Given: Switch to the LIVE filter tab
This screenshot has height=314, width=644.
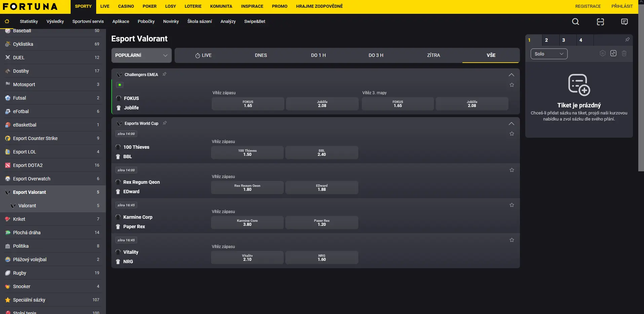Looking at the screenshot, I should (x=203, y=55).
